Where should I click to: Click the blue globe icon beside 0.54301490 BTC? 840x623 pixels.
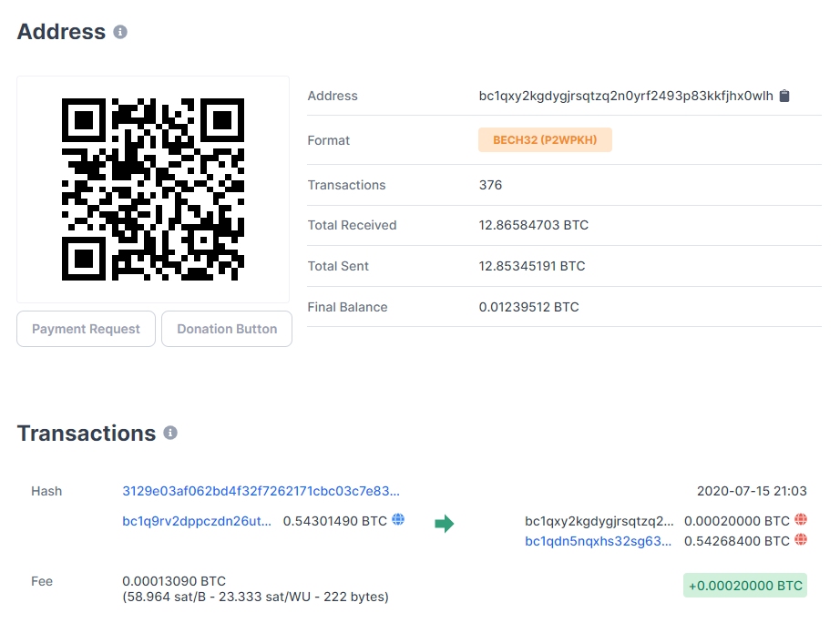398,519
